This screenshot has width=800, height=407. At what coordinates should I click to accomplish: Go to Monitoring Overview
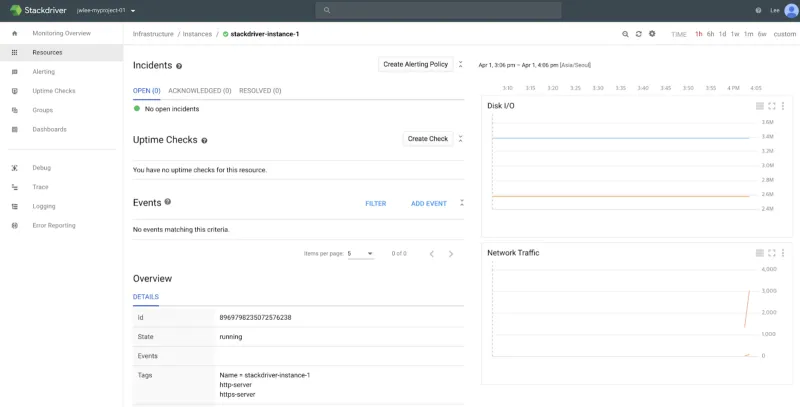point(61,33)
